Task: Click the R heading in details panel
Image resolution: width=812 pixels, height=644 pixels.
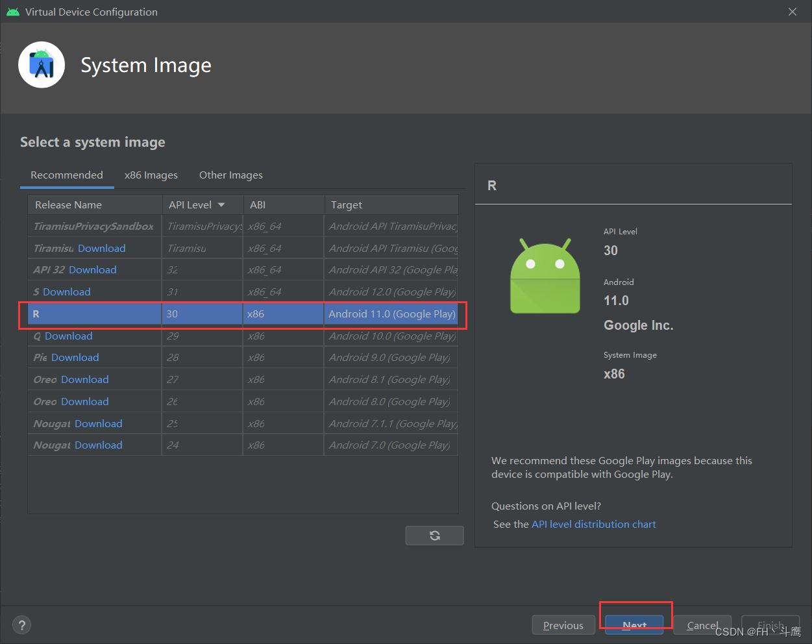Action: [492, 186]
